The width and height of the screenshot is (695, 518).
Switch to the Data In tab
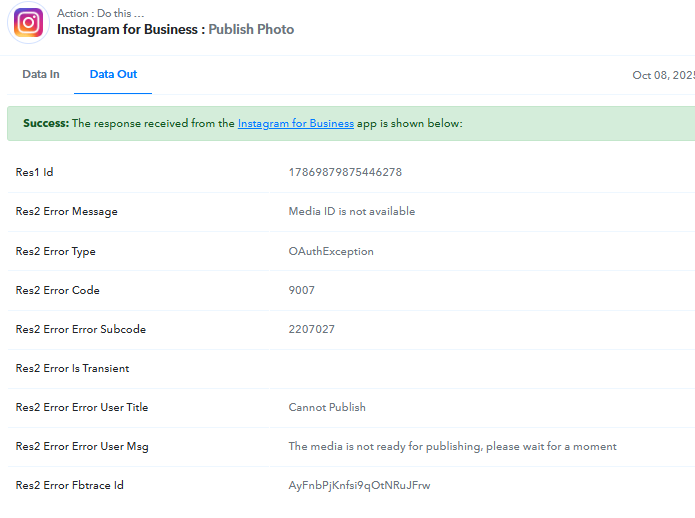41,74
